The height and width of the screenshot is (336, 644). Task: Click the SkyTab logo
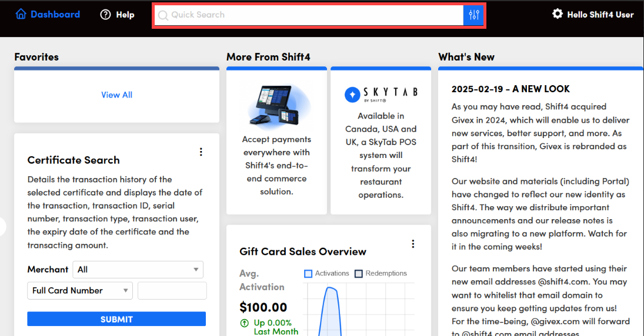click(381, 95)
